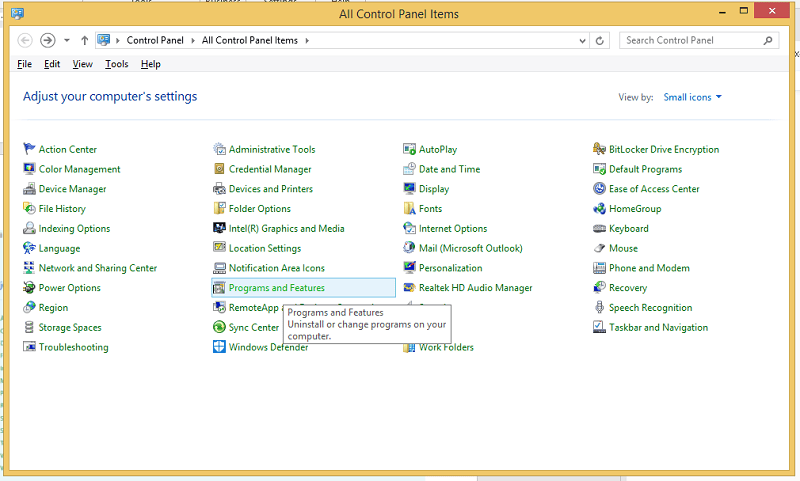Click the Location Settings icon
Viewport: 800px width, 481px height.
(219, 248)
